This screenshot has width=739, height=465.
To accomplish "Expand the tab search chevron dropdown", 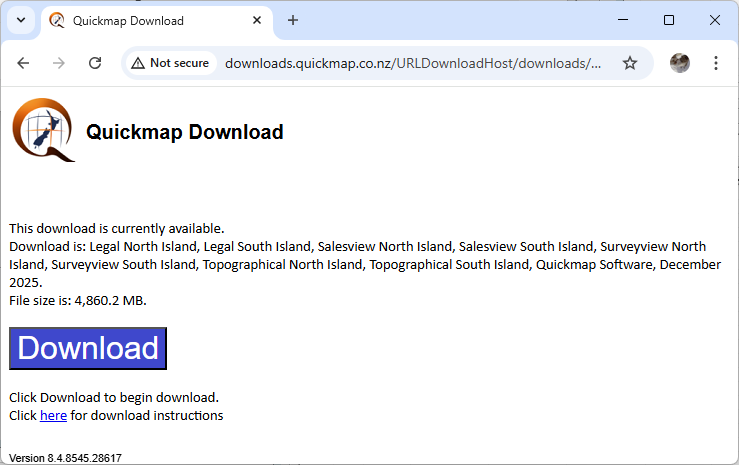I will [20, 20].
